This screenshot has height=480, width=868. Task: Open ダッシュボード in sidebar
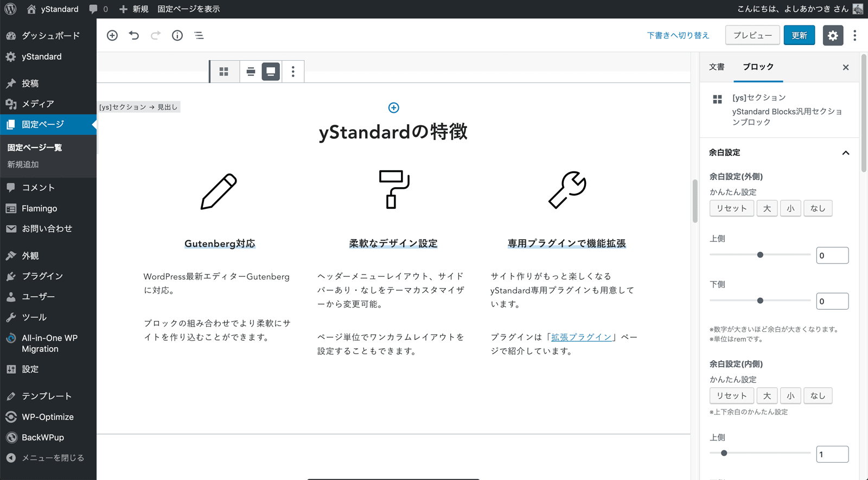[48, 36]
